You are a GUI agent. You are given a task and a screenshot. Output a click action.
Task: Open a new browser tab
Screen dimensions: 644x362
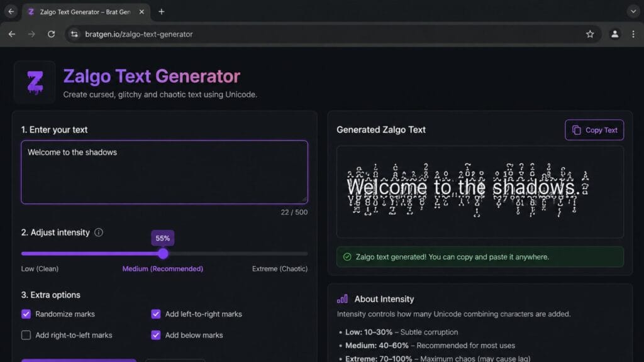tap(162, 12)
